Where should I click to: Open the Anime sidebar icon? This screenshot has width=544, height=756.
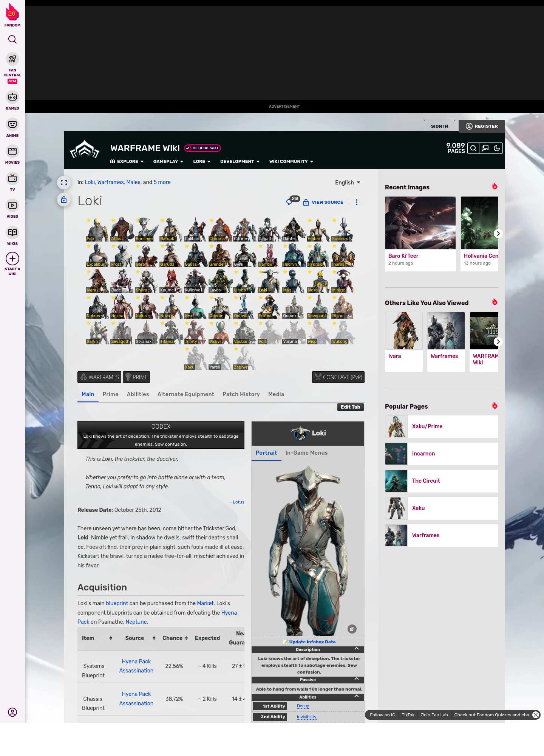[12, 124]
